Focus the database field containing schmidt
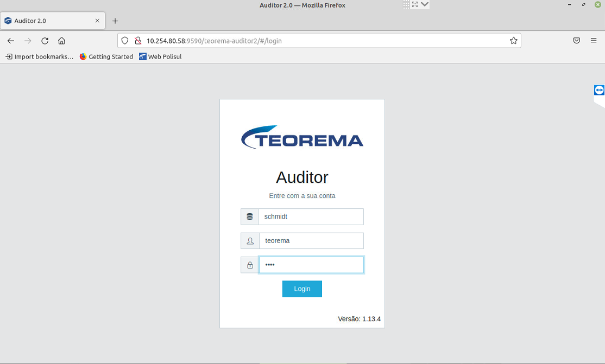 (311, 216)
